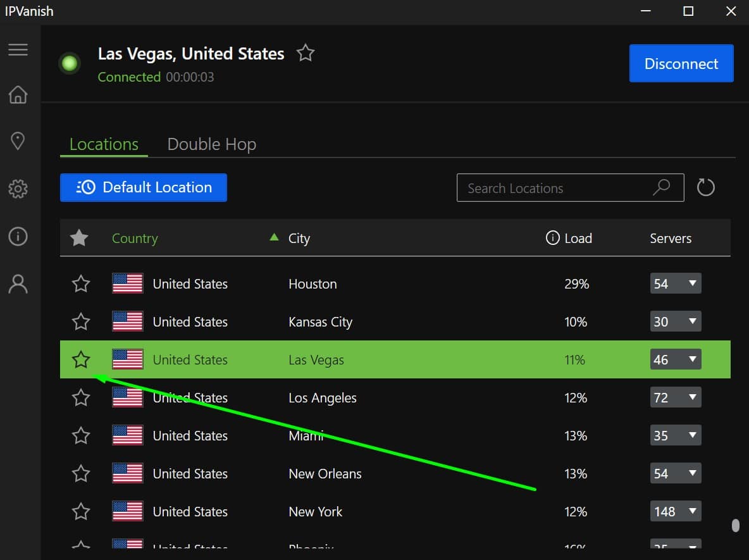The width and height of the screenshot is (749, 560).
Task: Favorite the Kansas City location
Action: (81, 321)
